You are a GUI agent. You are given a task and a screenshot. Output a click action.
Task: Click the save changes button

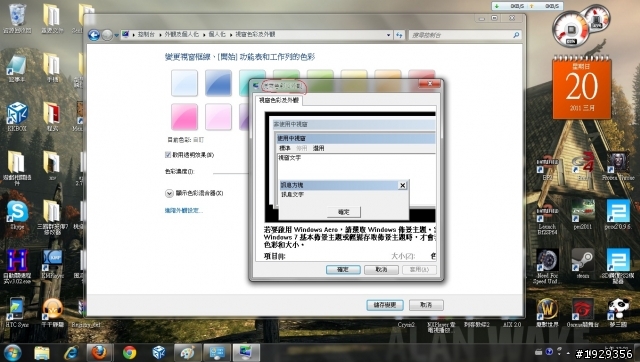pyautogui.click(x=385, y=305)
